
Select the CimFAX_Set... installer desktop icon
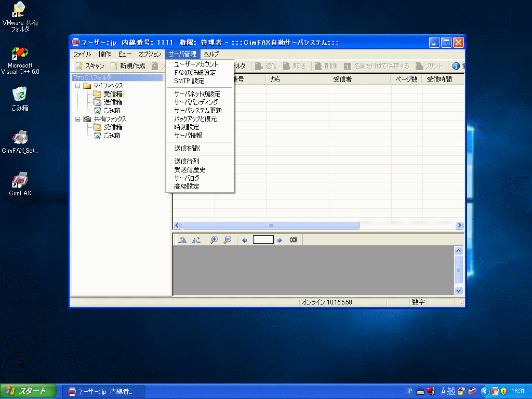click(20, 142)
